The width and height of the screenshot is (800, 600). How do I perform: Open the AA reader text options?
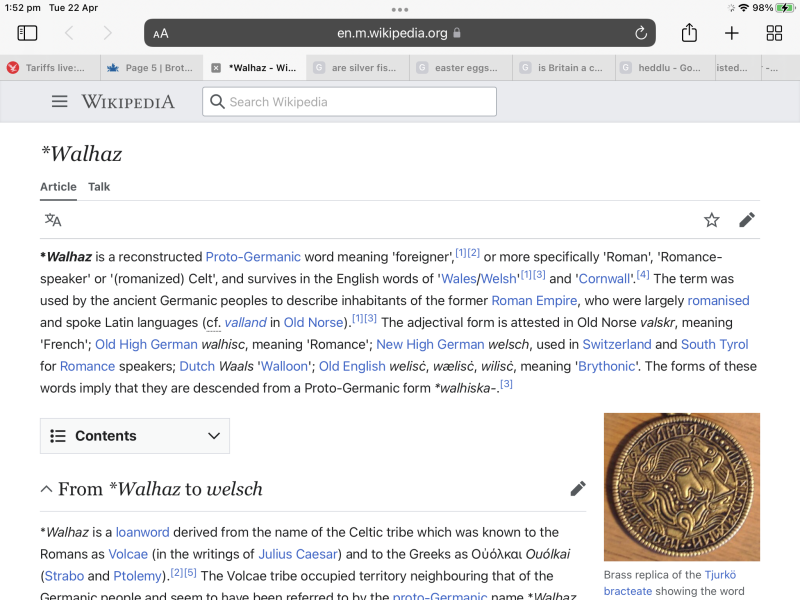click(x=161, y=34)
